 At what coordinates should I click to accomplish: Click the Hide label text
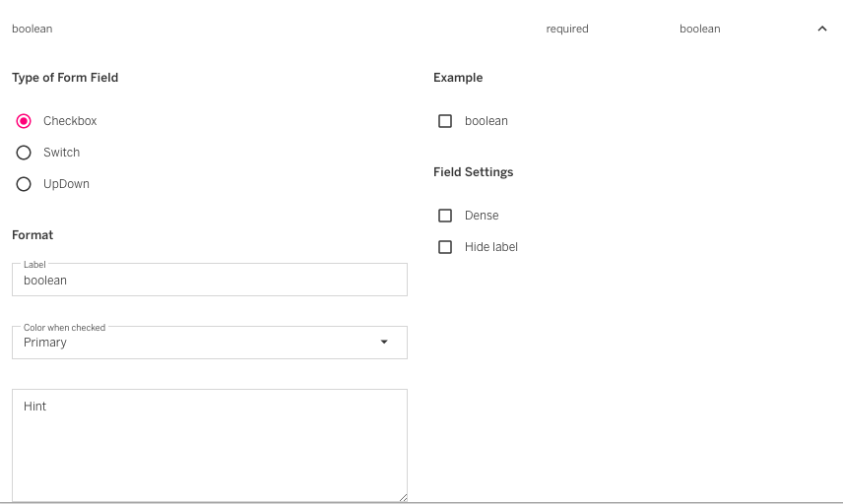[490, 247]
